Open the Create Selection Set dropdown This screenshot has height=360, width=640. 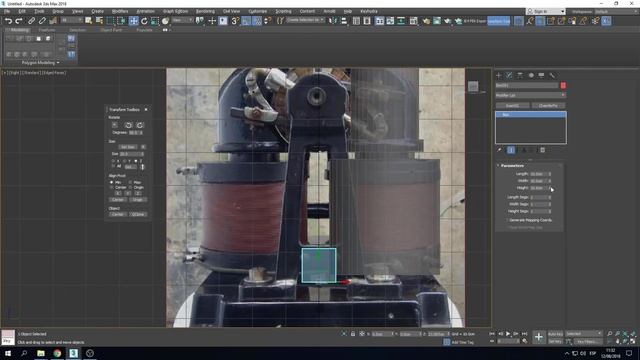click(x=305, y=20)
